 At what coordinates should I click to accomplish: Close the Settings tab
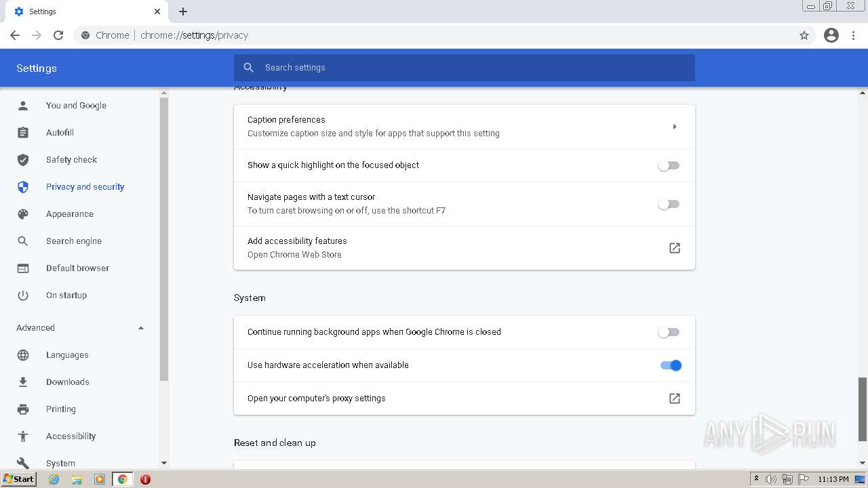pyautogui.click(x=157, y=12)
